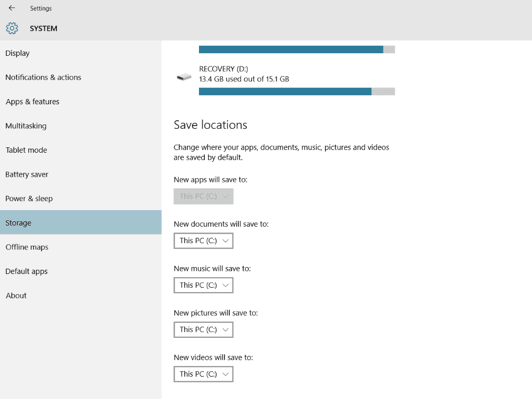Go back using the arrow icon
Screen dimensions: 532x399
pyautogui.click(x=12, y=8)
